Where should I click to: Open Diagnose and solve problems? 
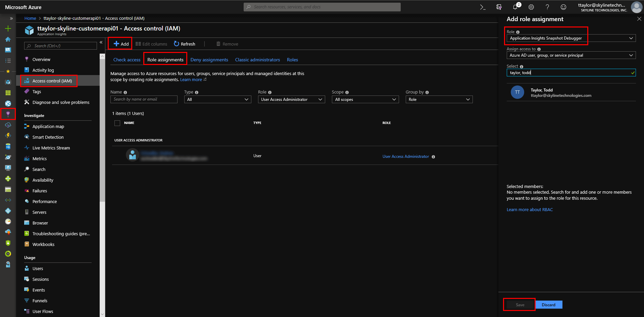[60, 102]
